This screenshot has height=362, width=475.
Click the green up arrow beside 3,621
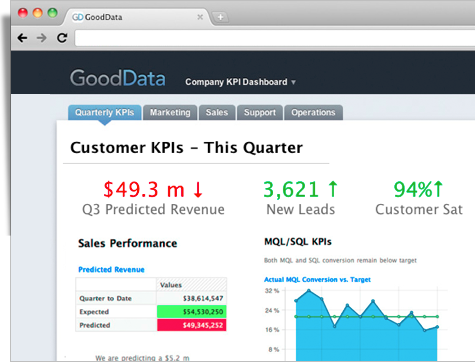coord(333,189)
